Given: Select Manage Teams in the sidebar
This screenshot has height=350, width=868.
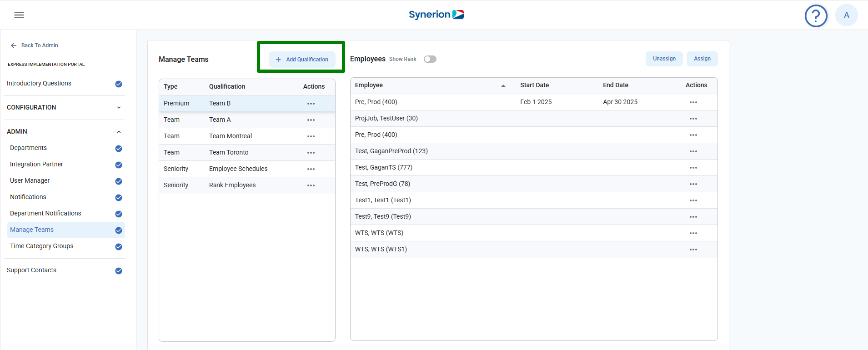Looking at the screenshot, I should (66, 230).
